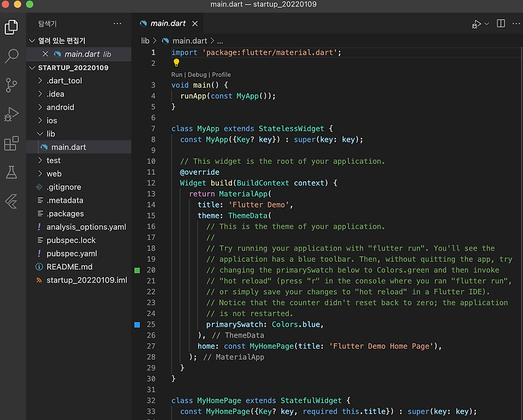Viewport: 523px width, 420px height.
Task: Click the split editor icon
Action: [x=501, y=24]
